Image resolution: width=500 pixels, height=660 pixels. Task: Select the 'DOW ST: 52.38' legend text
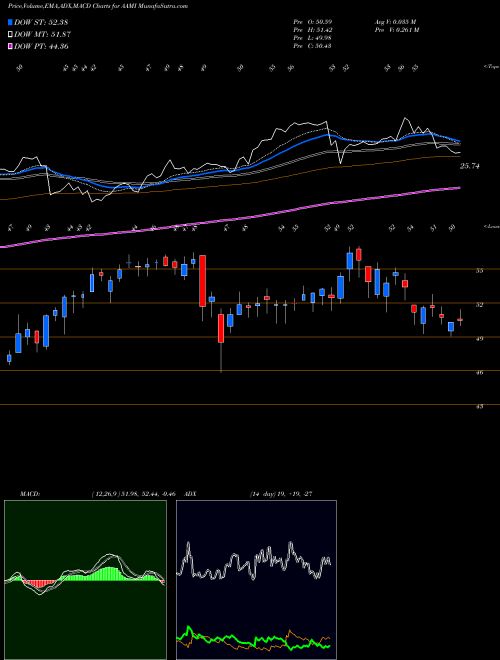pos(41,22)
